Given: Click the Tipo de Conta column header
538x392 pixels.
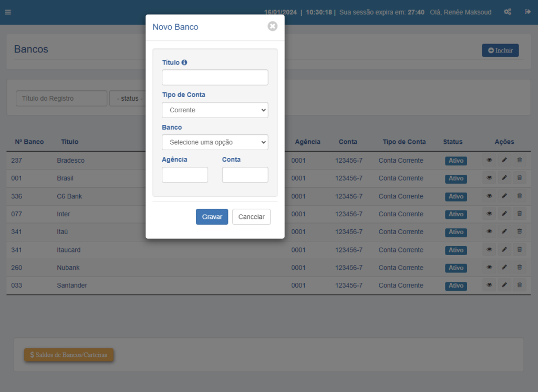Looking at the screenshot, I should coord(404,142).
